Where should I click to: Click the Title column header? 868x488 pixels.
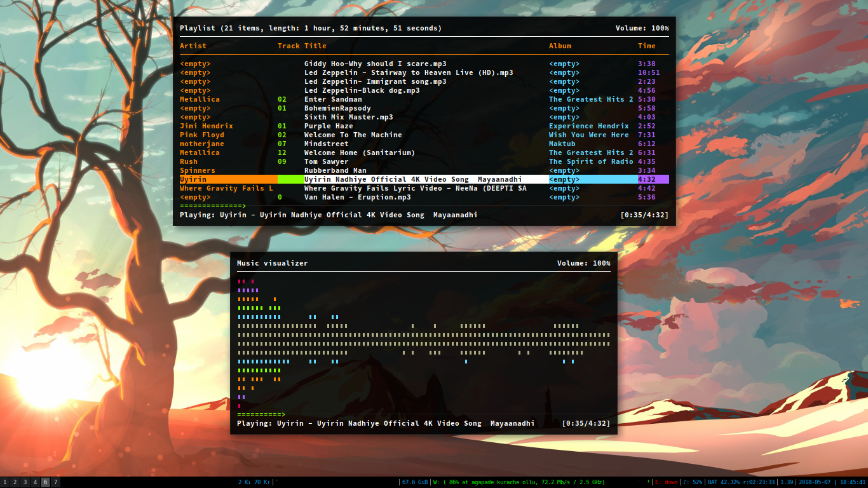(315, 46)
